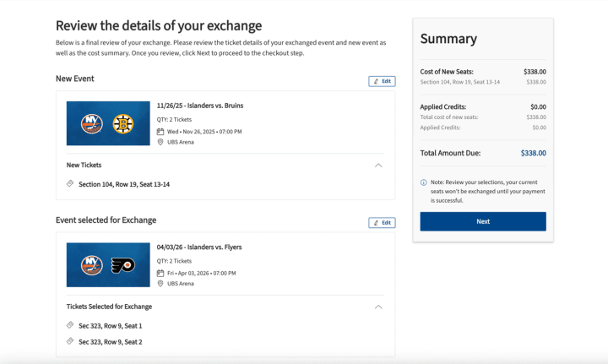Screen dimensions: 608x364
Task: Select the 04/03/26 Islanders vs. Flyers title
Action: [x=199, y=247]
